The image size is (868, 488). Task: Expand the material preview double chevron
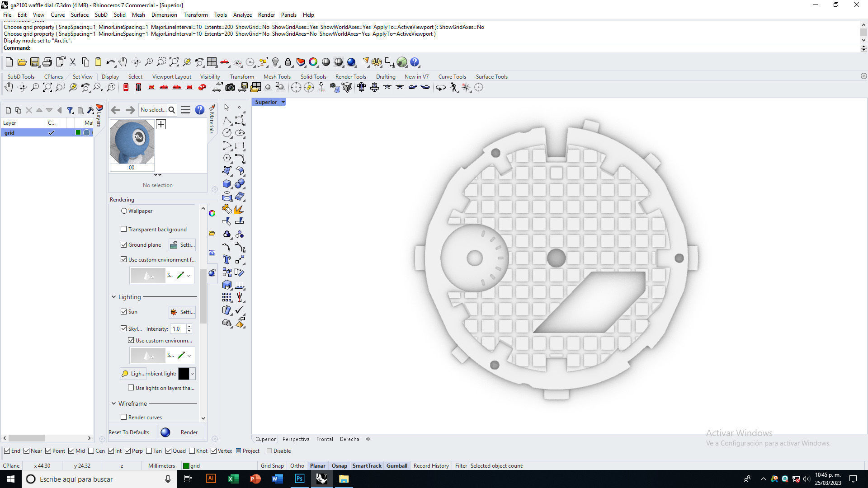(x=157, y=175)
